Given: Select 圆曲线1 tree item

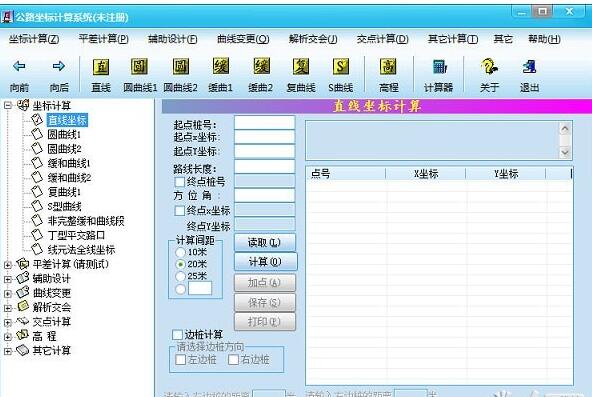Looking at the screenshot, I should point(64,134).
